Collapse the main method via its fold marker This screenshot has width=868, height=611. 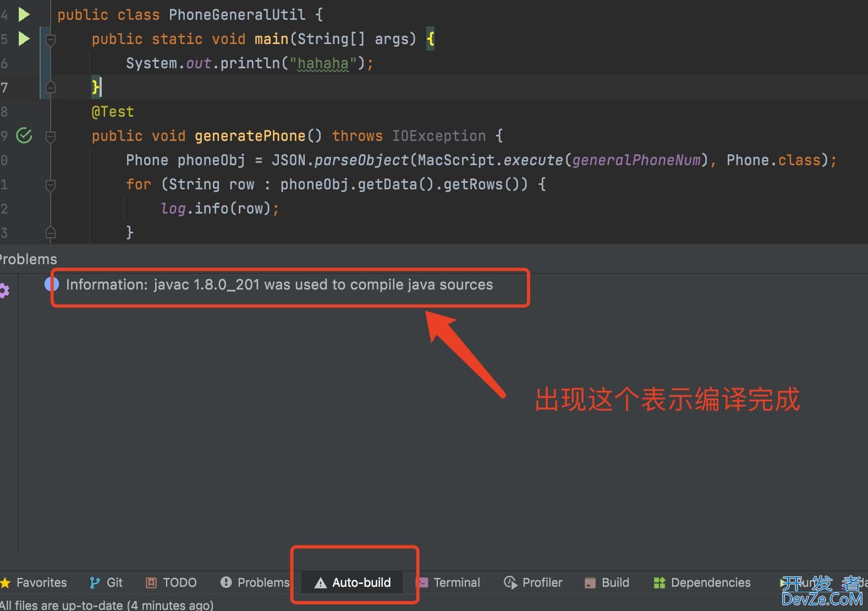tap(51, 40)
